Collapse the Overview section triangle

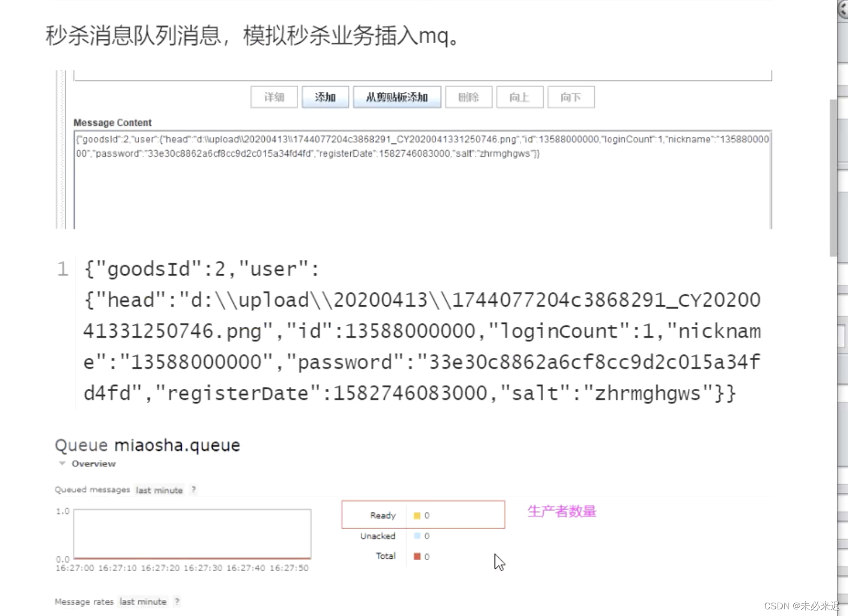(62, 463)
